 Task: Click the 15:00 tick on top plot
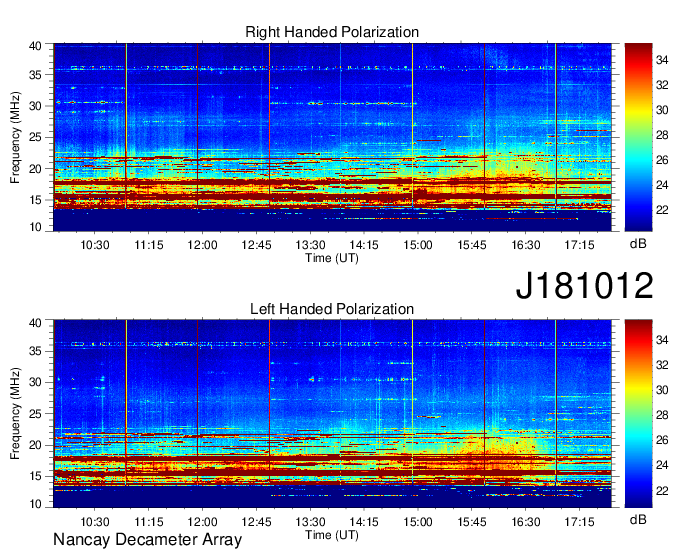(418, 245)
